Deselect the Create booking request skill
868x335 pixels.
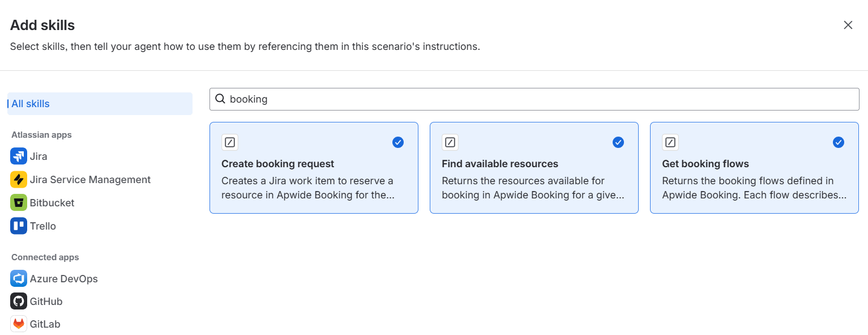(398, 142)
